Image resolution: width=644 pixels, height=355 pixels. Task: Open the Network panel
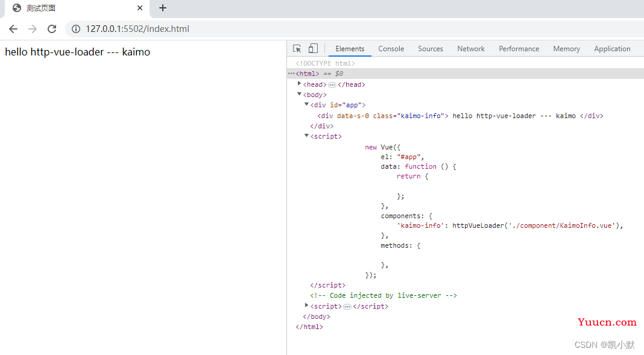click(x=471, y=48)
